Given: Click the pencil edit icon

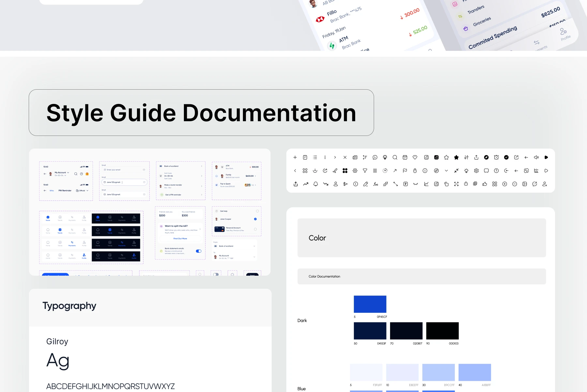Looking at the screenshot, I should click(x=366, y=184).
